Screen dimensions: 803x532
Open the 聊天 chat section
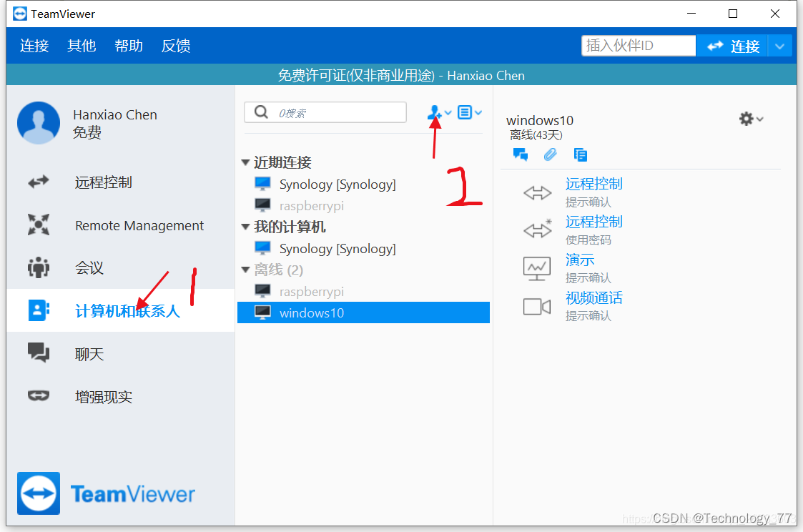click(89, 354)
